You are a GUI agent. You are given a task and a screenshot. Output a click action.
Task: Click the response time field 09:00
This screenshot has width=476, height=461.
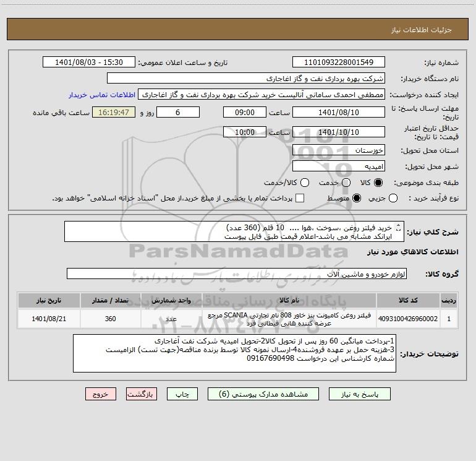[245, 112]
